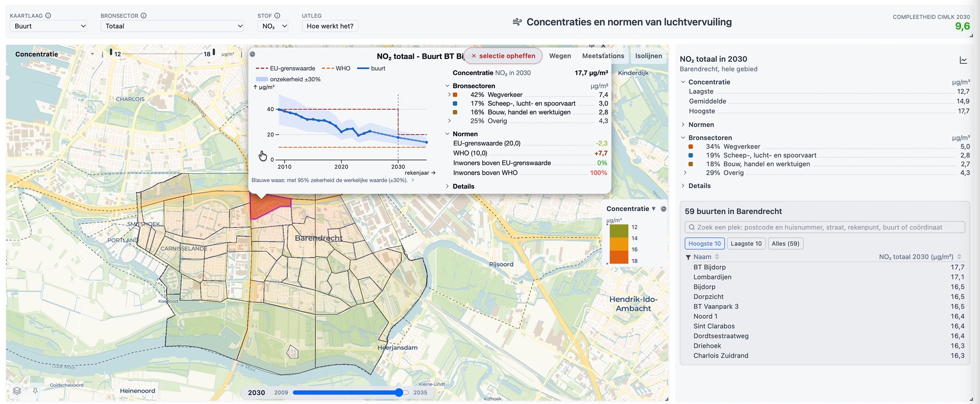Open the Kaartlaag Buurt dropdown
Viewport: 980px width, 404px height.
pos(49,26)
